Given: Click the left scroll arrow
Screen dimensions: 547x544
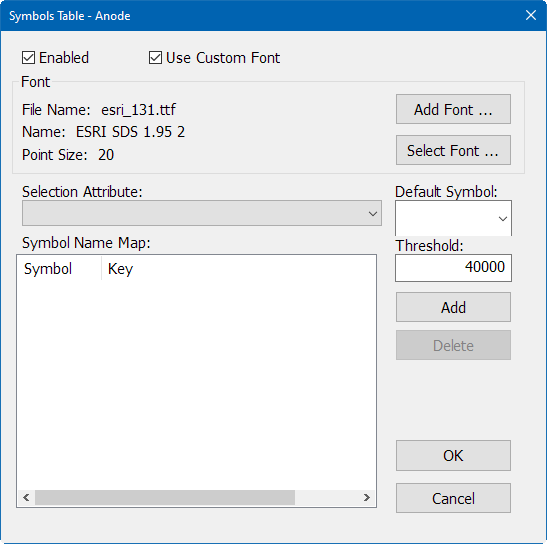Looking at the screenshot, I should [26, 497].
